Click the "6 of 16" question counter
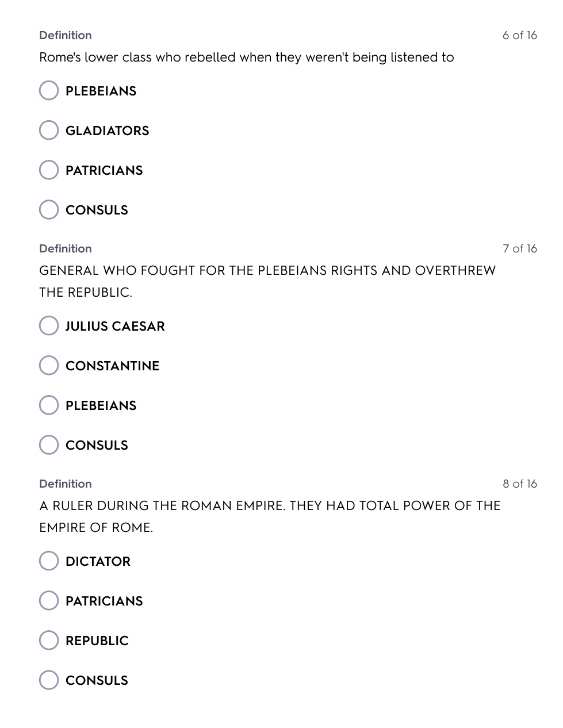The width and height of the screenshot is (563, 728). (x=519, y=36)
